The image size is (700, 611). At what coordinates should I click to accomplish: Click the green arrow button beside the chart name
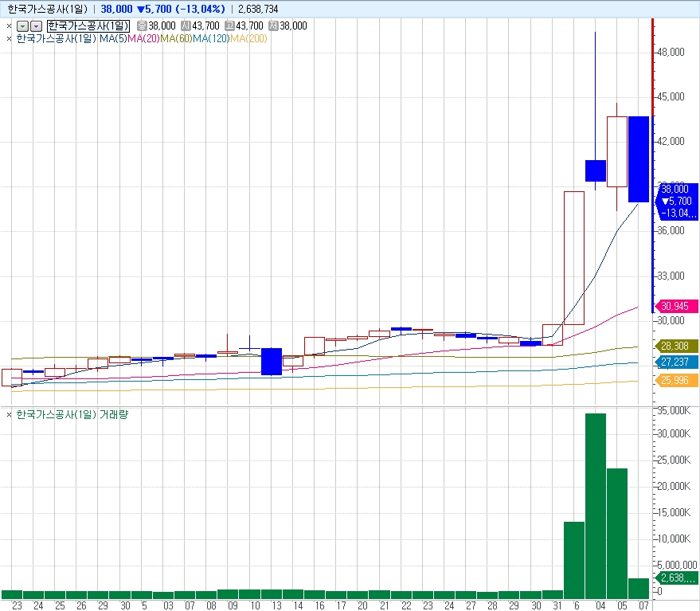click(x=22, y=25)
